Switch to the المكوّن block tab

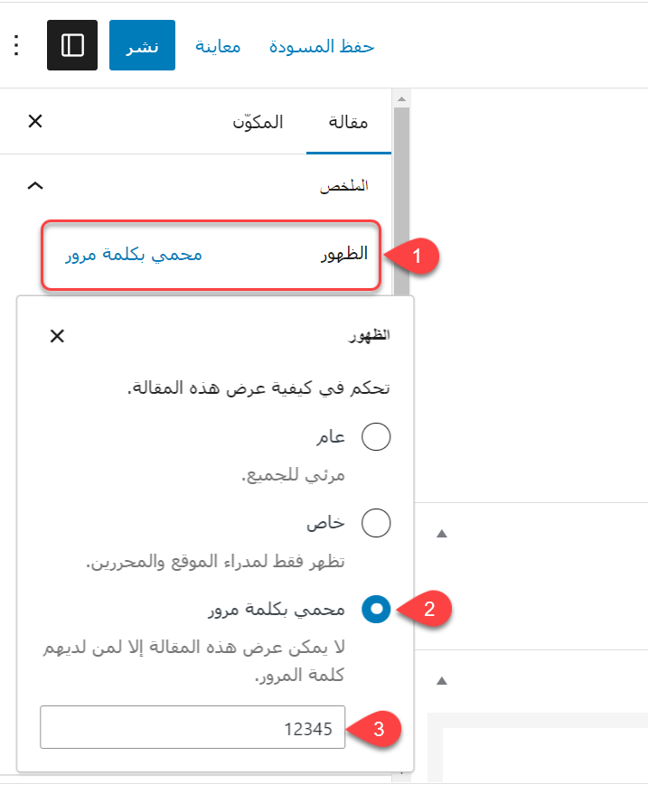pyautogui.click(x=258, y=122)
